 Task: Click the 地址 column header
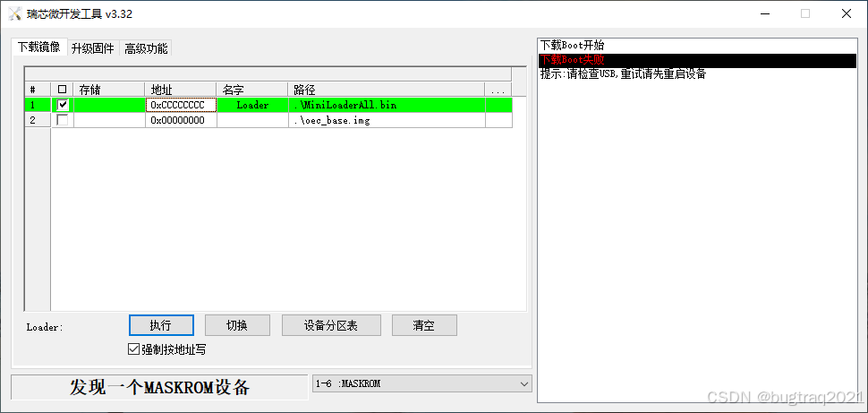(181, 90)
